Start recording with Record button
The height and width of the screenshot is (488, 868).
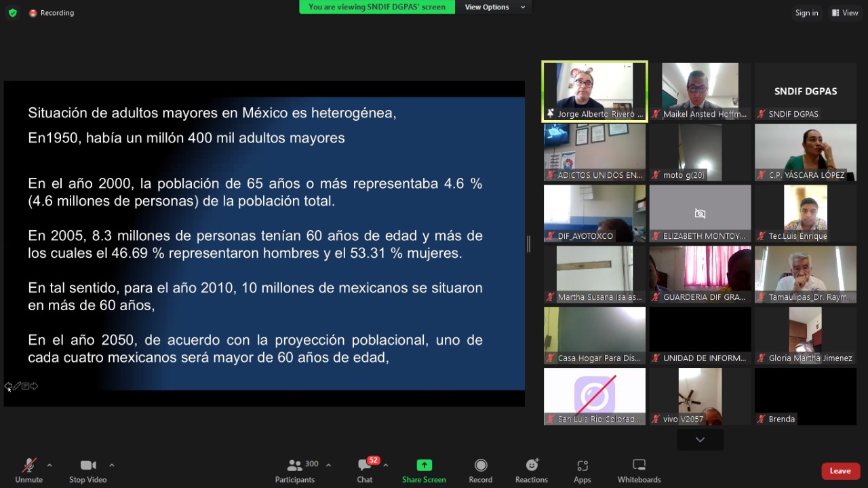481,470
